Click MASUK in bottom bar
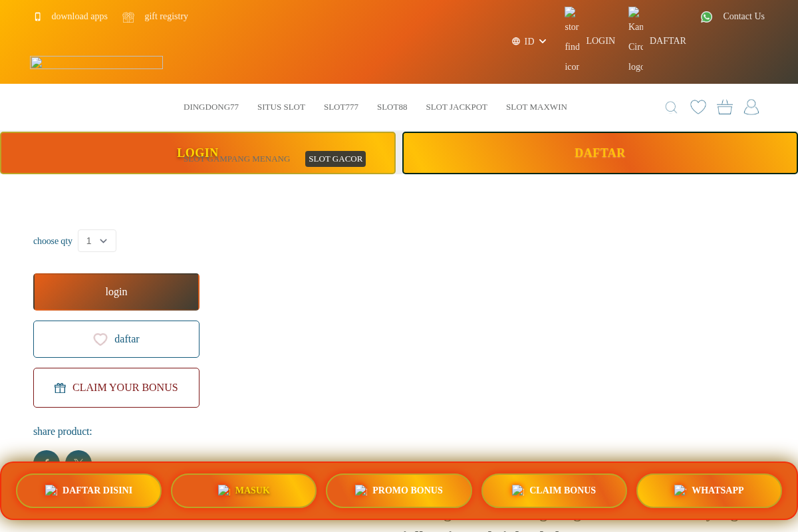798x532 pixels. click(x=244, y=491)
